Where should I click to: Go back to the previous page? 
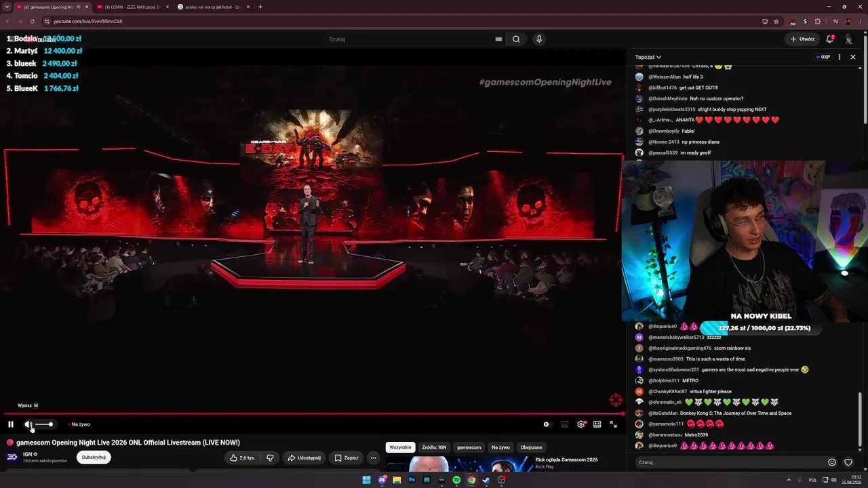7,21
